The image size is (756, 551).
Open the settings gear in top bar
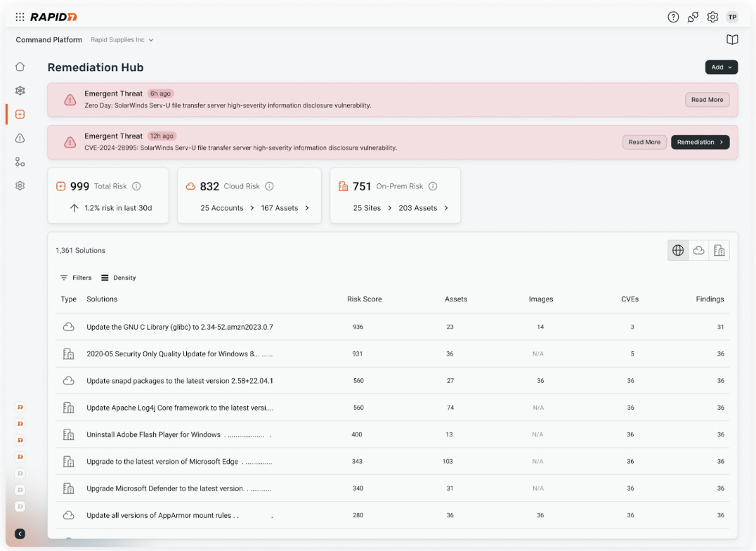click(x=712, y=17)
